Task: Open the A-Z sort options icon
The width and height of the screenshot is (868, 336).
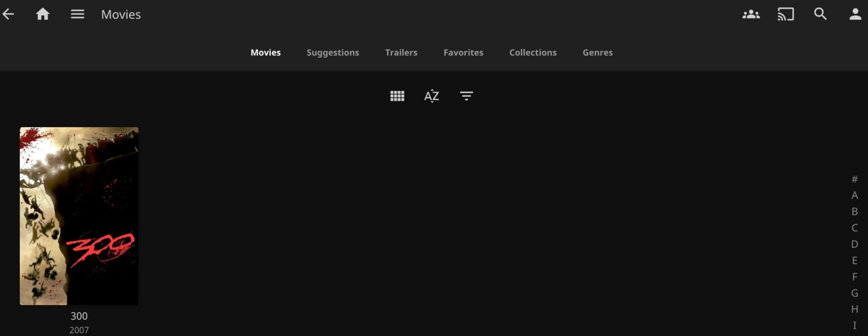Action: pyautogui.click(x=431, y=95)
